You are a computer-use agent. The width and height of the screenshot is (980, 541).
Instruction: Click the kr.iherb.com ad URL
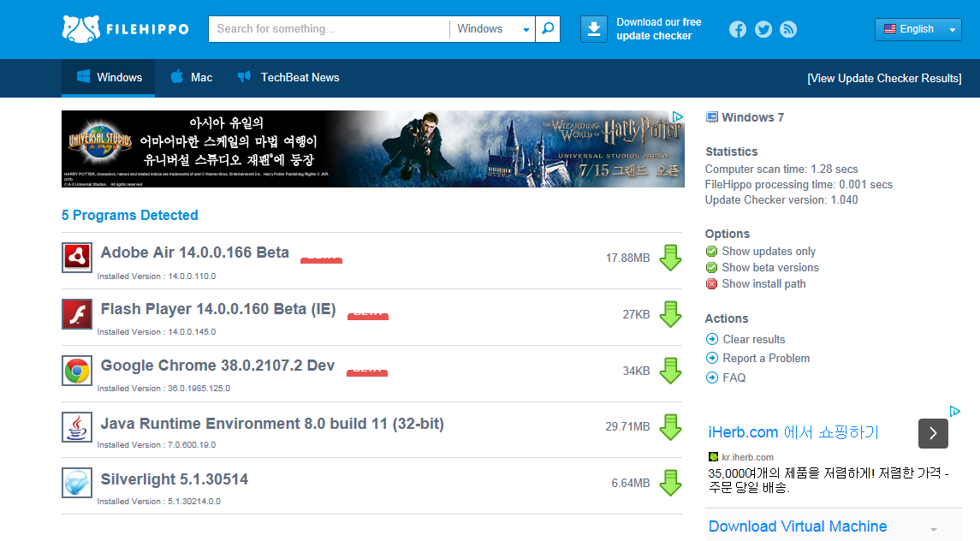[x=747, y=457]
